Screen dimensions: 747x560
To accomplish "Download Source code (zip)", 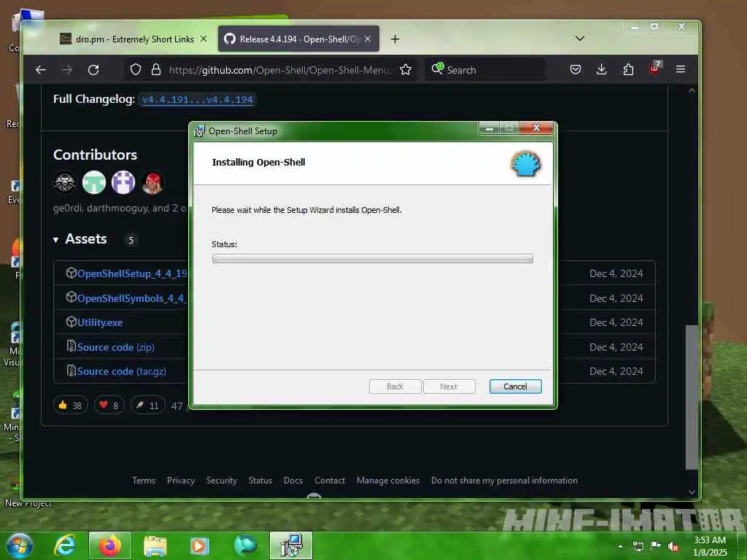I will pos(116,347).
